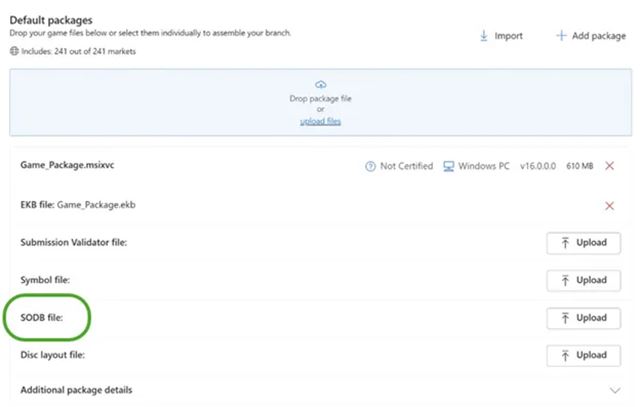Viewport: 640px width, 407px height.
Task: Click the Not Certified question mark icon
Action: tap(370, 166)
